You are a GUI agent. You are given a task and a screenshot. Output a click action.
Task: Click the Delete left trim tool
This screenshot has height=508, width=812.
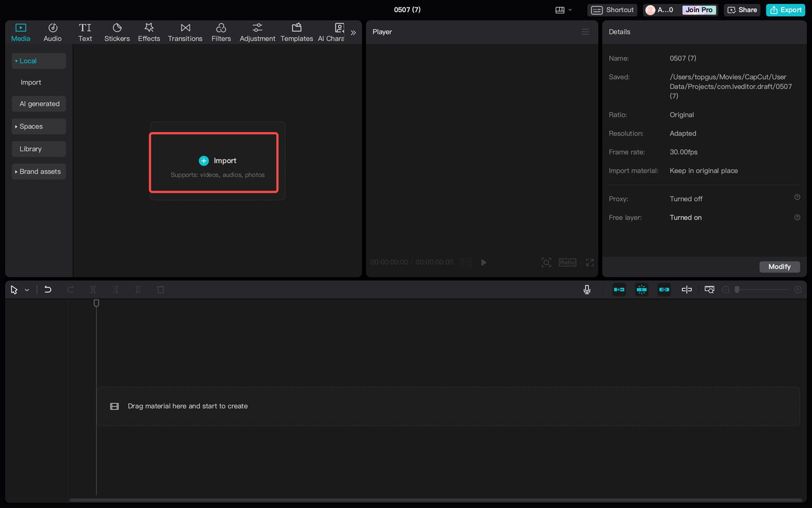point(116,290)
